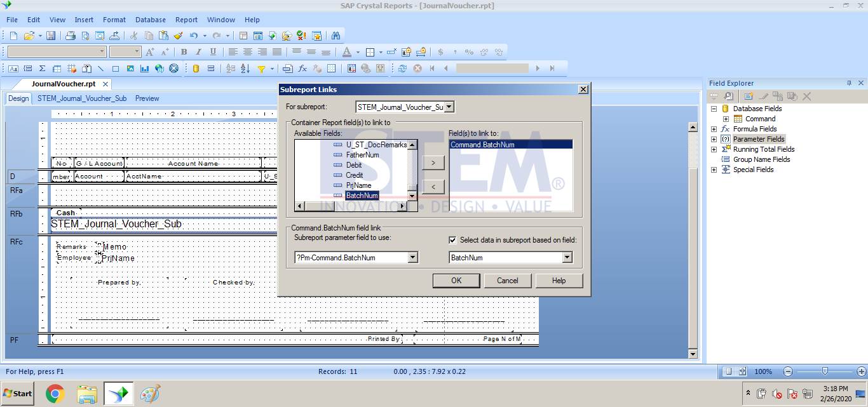The height and width of the screenshot is (407, 868).
Task: Click the Align Center icon
Action: (x=248, y=52)
